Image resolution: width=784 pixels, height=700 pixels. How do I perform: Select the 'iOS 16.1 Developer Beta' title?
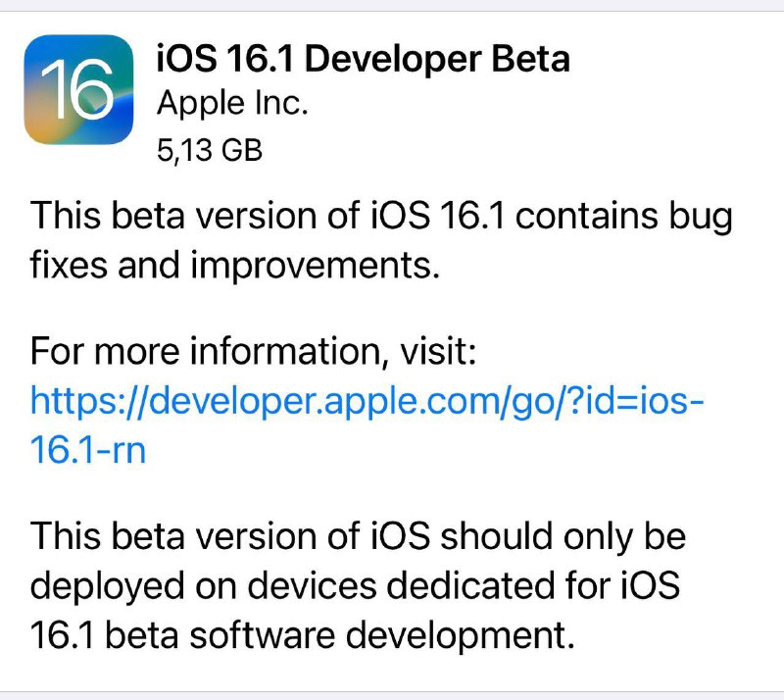363,59
